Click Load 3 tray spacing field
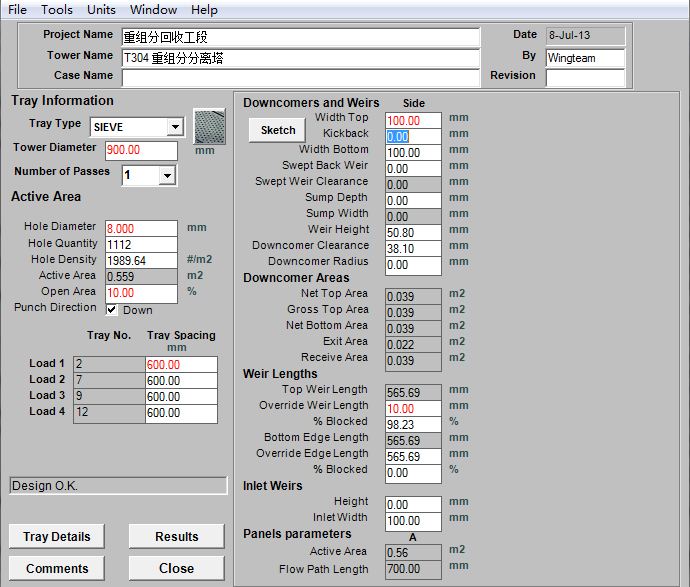 (181, 397)
